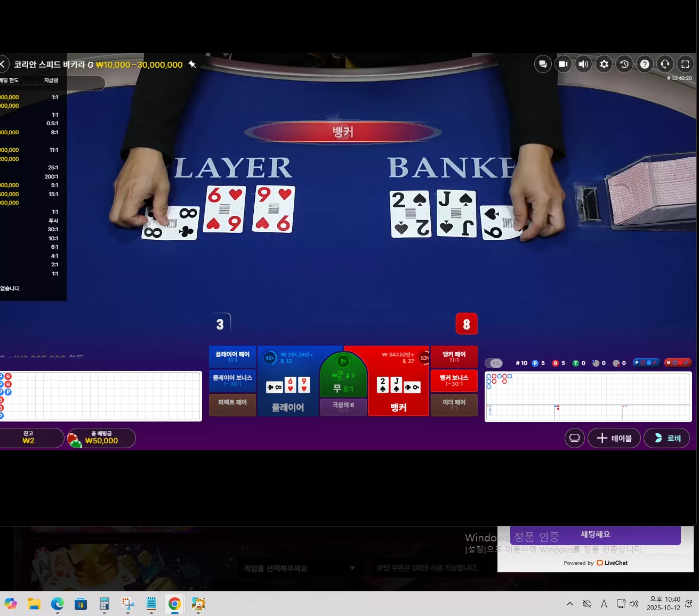The image size is (699, 616).
Task: Place bet on 이더 페어
Action: pos(454,405)
